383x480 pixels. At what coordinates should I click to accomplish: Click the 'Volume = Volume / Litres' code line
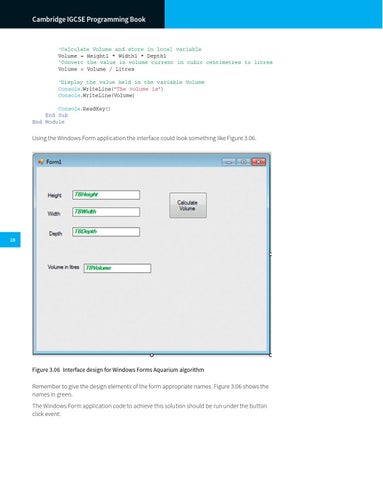click(96, 69)
